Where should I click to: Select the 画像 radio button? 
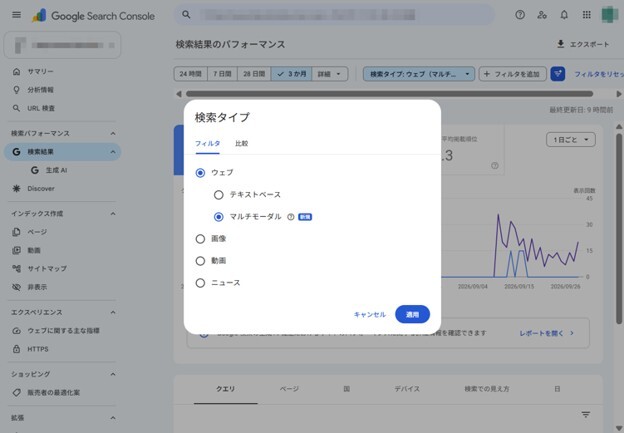200,239
